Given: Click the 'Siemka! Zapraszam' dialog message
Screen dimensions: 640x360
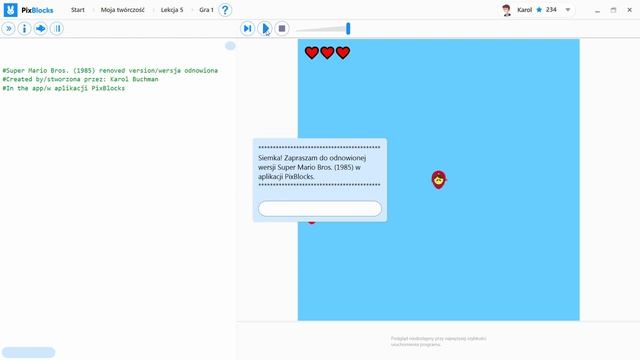Looking at the screenshot, I should pos(312,167).
